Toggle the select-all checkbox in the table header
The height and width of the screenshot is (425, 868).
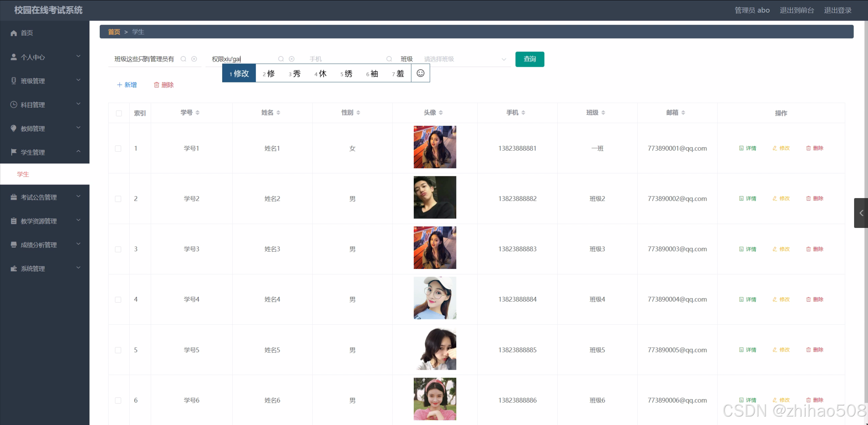[119, 113]
